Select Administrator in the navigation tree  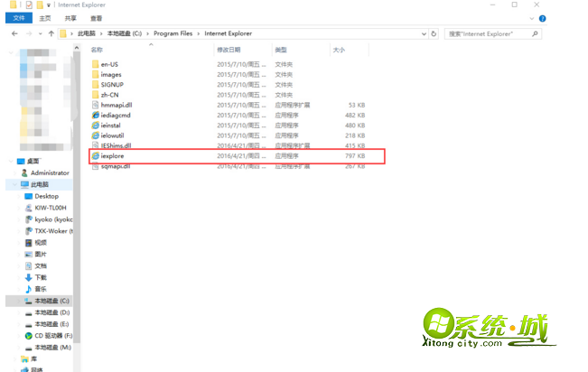[50, 172]
